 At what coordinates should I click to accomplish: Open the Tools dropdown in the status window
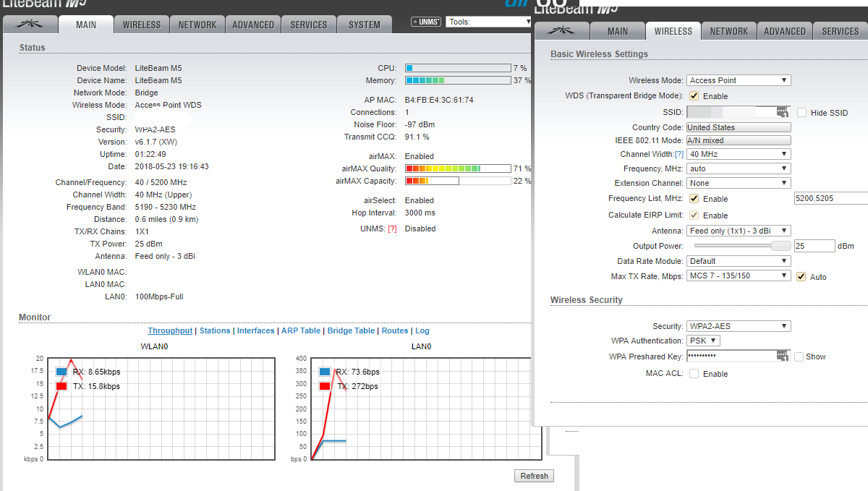coord(489,22)
